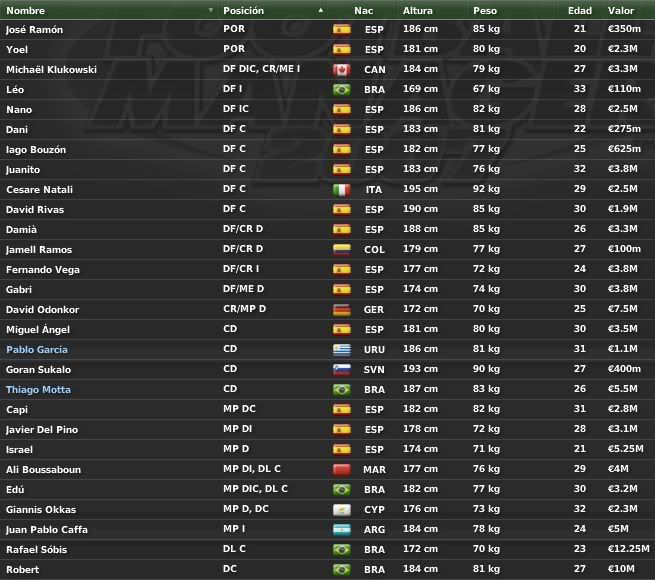Click Robert value €10M
The image size is (655, 580).
[x=621, y=569]
